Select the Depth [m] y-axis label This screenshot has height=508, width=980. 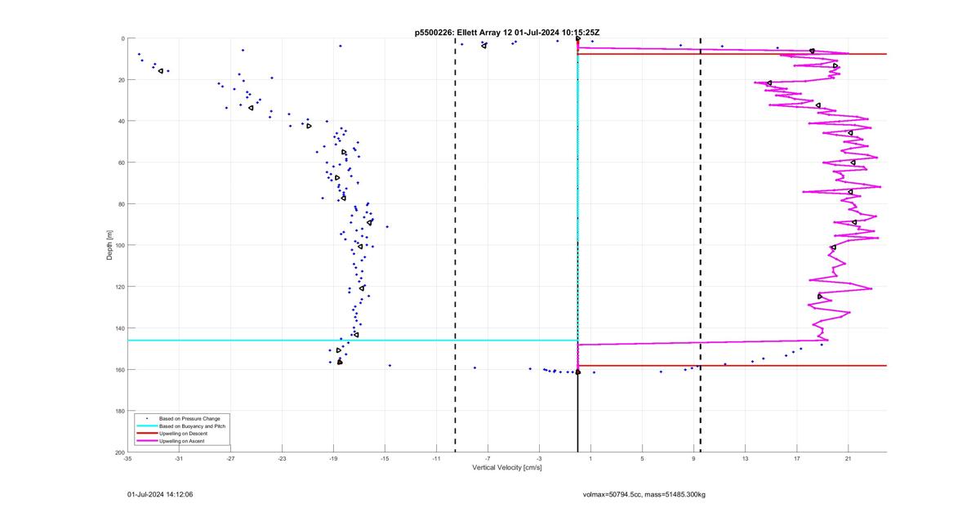coord(109,245)
